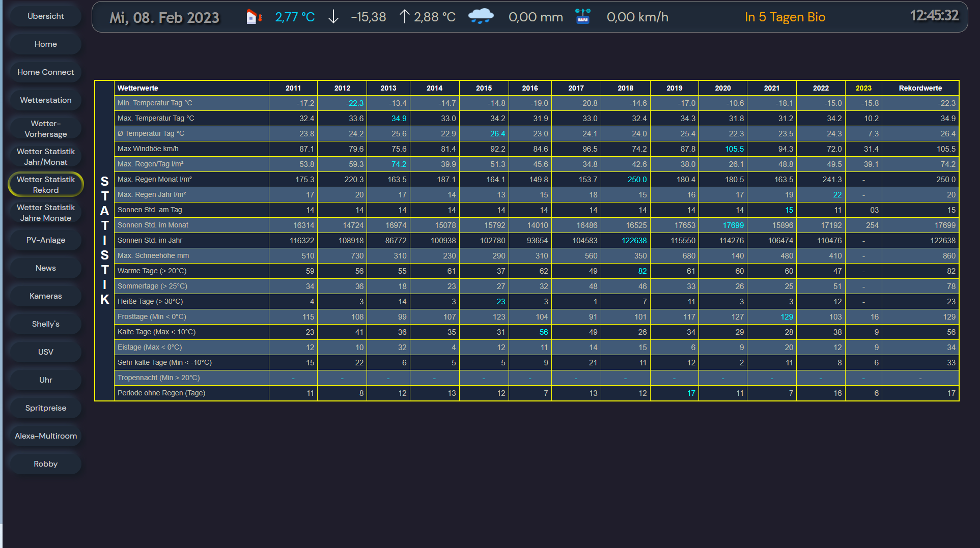Click the 'Kalte Tage (Max < 10°C)' row label
Screen dimensions: 980x548
pos(156,332)
